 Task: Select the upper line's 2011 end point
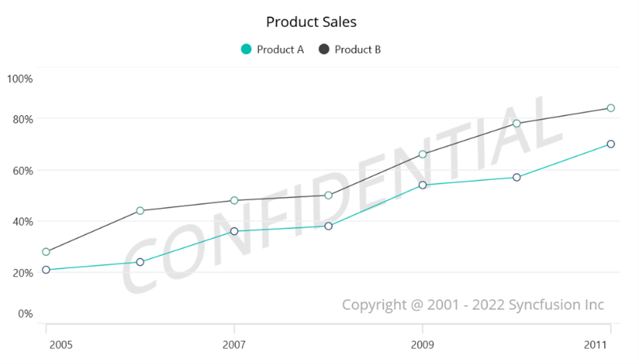point(611,108)
